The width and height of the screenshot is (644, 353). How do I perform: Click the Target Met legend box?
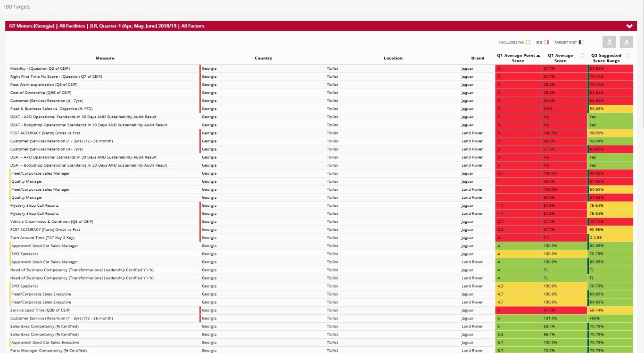point(581,42)
